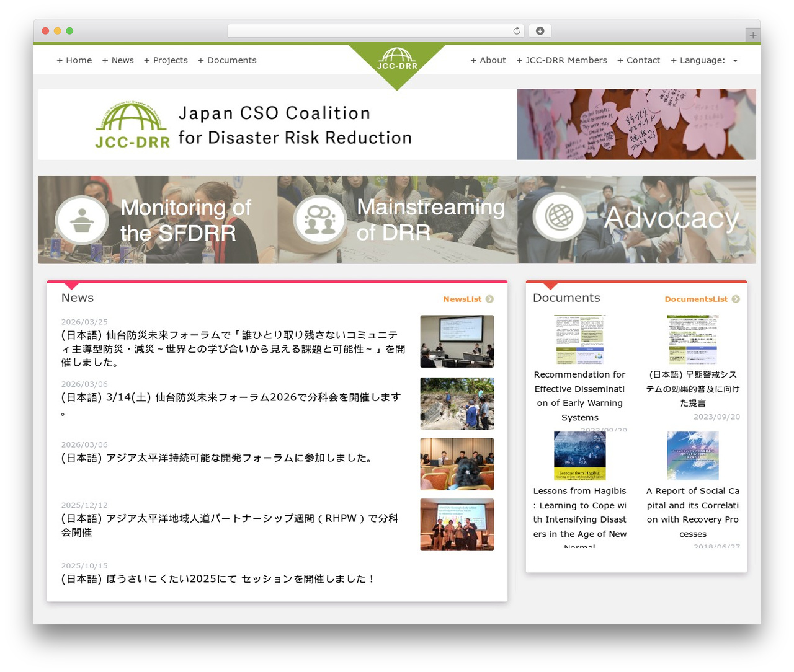The image size is (794, 672).
Task: Click the RHPW session news thumbnail
Action: [457, 524]
